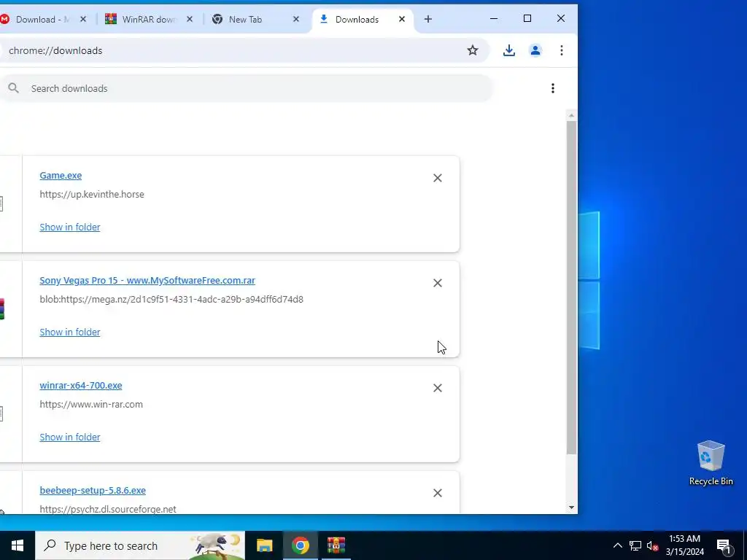Click the WinRAR taskbar icon

pos(336,545)
